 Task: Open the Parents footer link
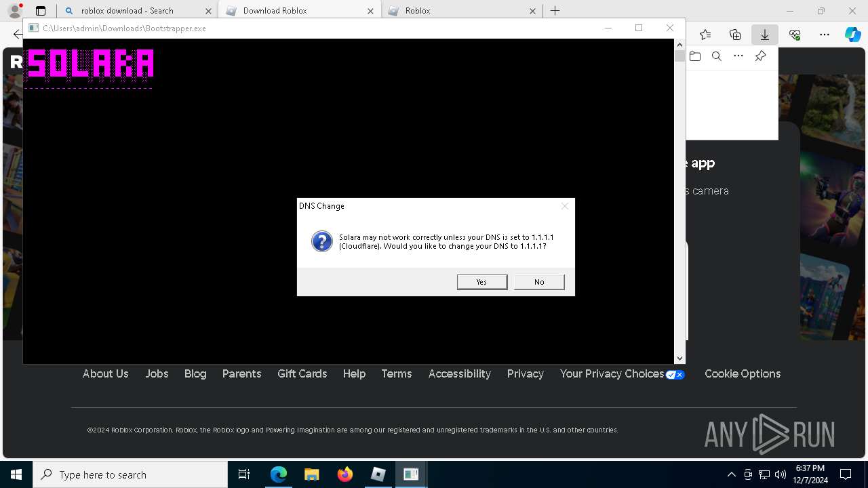coord(241,374)
